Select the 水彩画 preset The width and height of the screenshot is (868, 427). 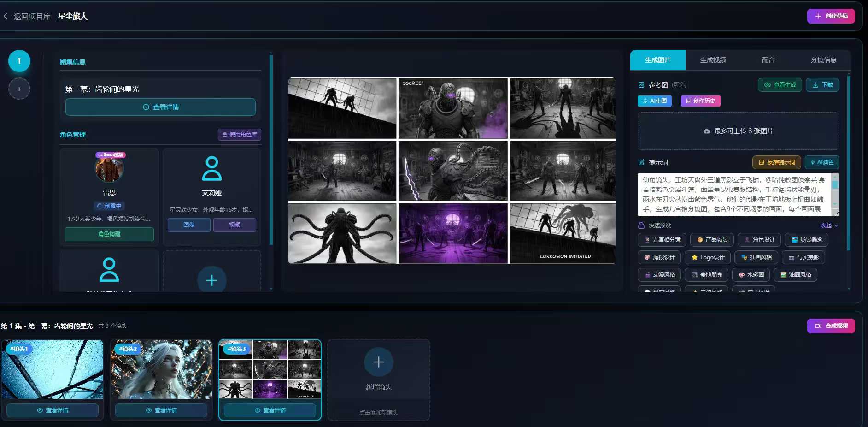(751, 275)
